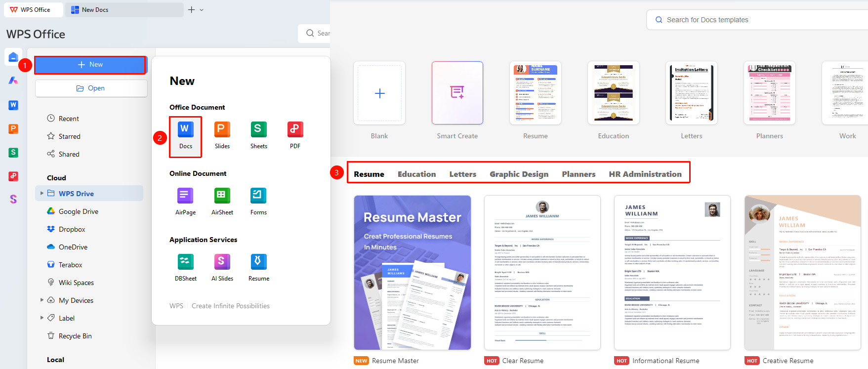Viewport: 868px width, 369px height.
Task: Open the Resume Master template thumbnail
Action: [x=413, y=273]
